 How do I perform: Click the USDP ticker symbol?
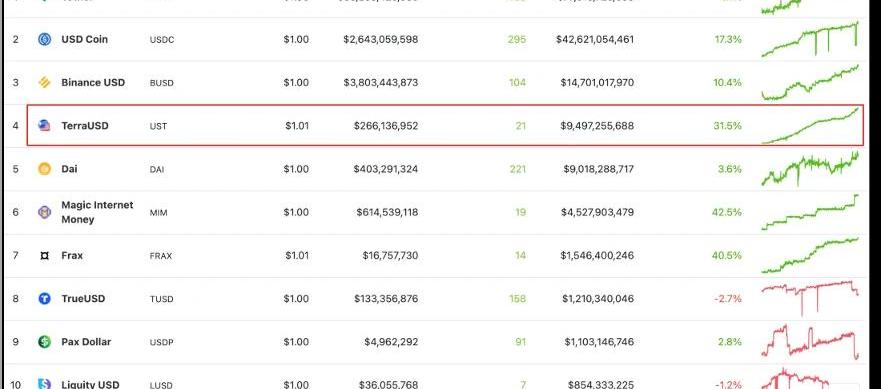point(162,342)
